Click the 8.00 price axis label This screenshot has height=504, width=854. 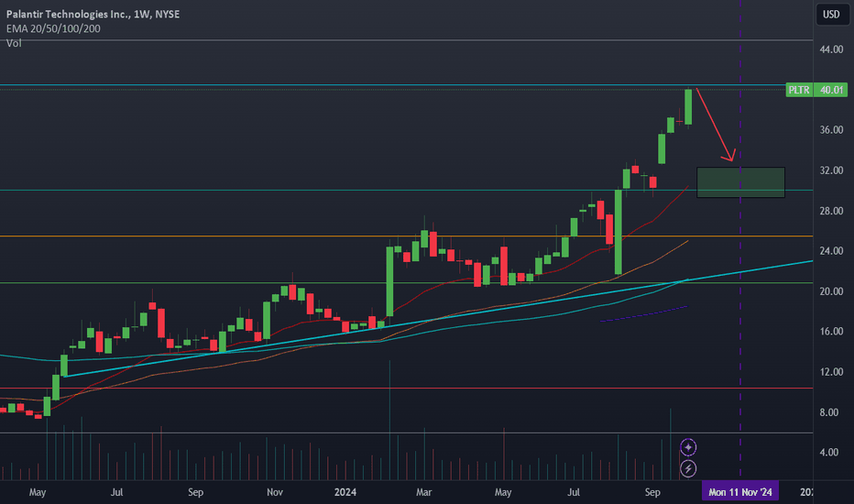click(829, 412)
